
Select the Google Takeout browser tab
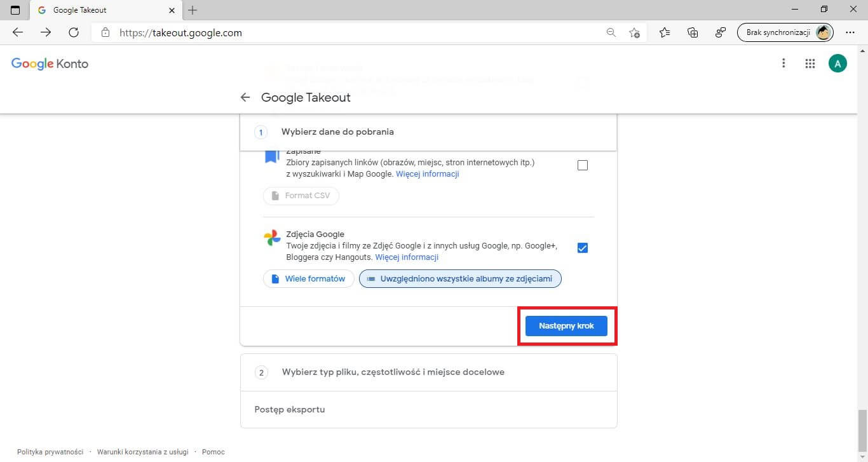pos(106,10)
